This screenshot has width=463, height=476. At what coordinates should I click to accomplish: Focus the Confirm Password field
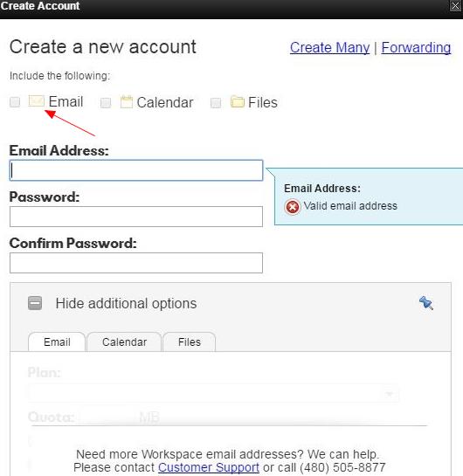pyautogui.click(x=136, y=263)
